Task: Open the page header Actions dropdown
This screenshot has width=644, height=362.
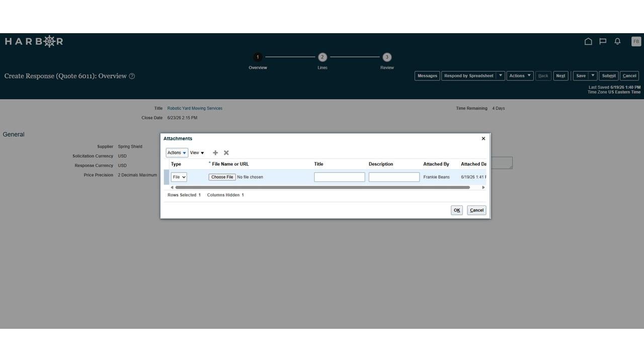Action: pyautogui.click(x=520, y=76)
